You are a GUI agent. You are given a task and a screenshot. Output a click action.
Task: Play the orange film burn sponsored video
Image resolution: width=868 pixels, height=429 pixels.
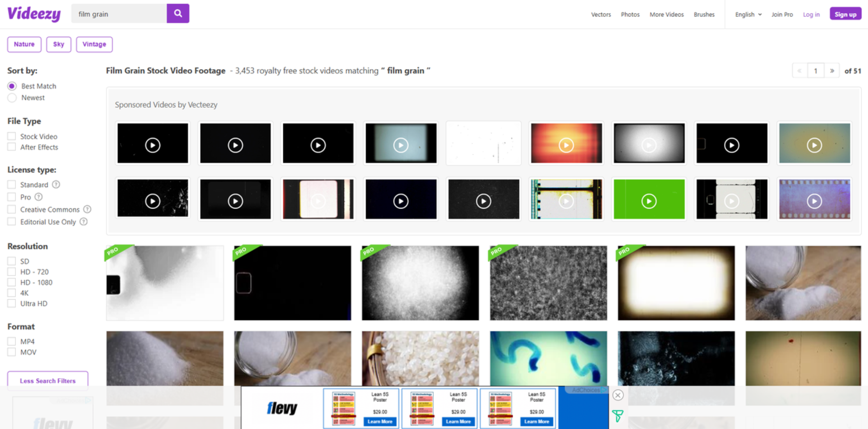[x=566, y=145]
